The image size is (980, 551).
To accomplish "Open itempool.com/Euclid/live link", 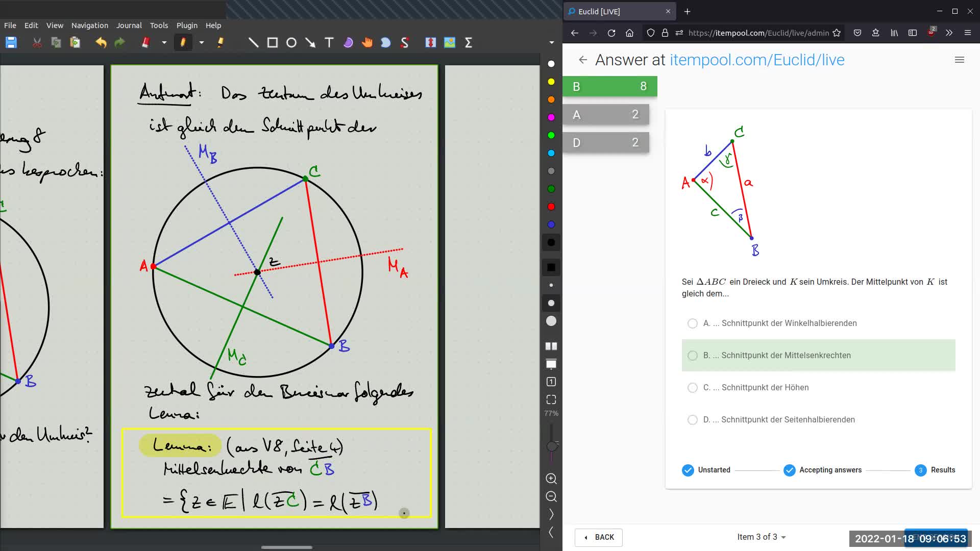I will click(756, 59).
